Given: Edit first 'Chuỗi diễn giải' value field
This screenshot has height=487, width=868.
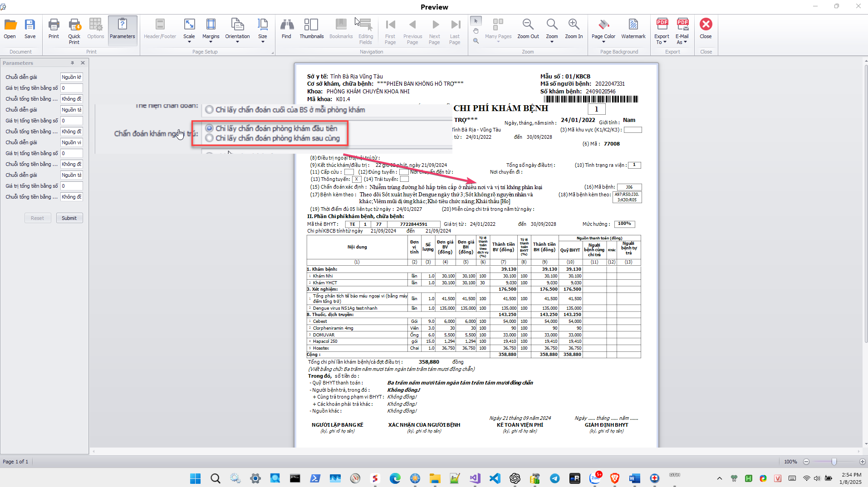Looking at the screenshot, I should (x=72, y=77).
